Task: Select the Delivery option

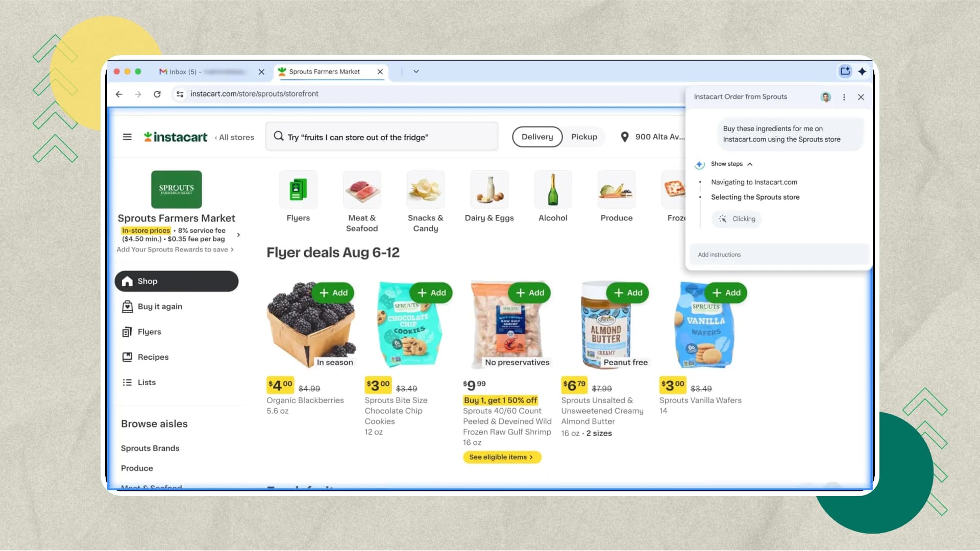Action: pyautogui.click(x=537, y=137)
